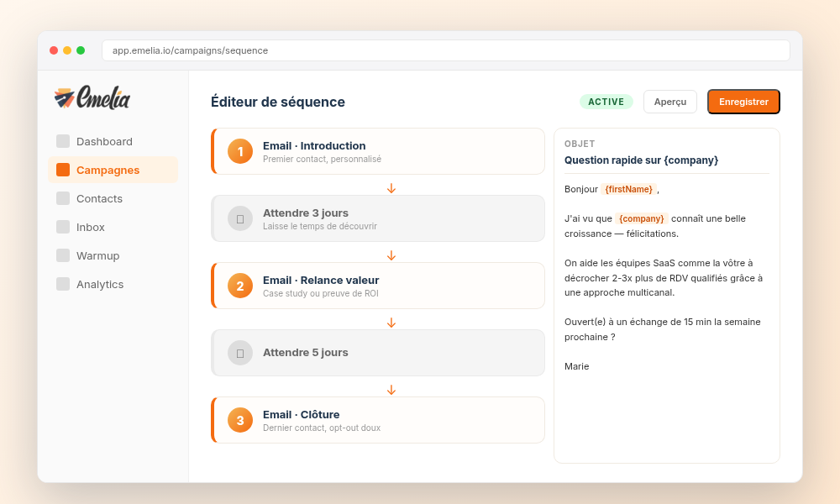Click the yellow minimize window button
Screen dimensions: 840x504
pyautogui.click(x=67, y=50)
